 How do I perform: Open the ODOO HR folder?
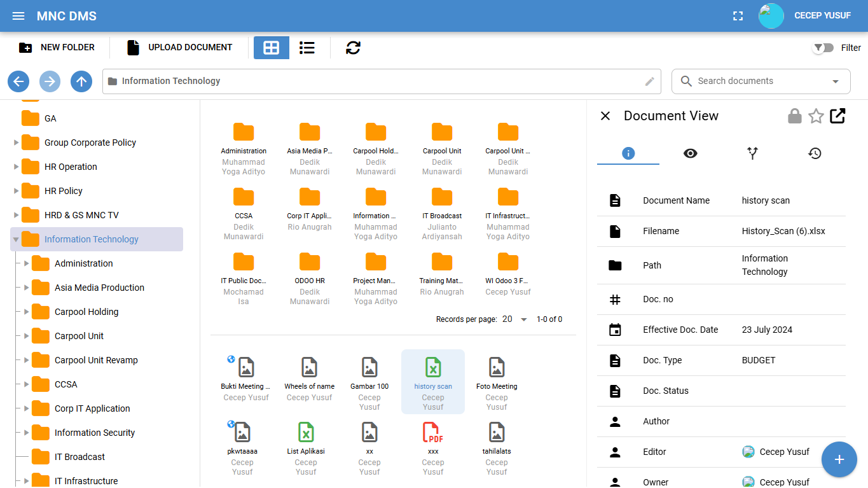pyautogui.click(x=310, y=278)
